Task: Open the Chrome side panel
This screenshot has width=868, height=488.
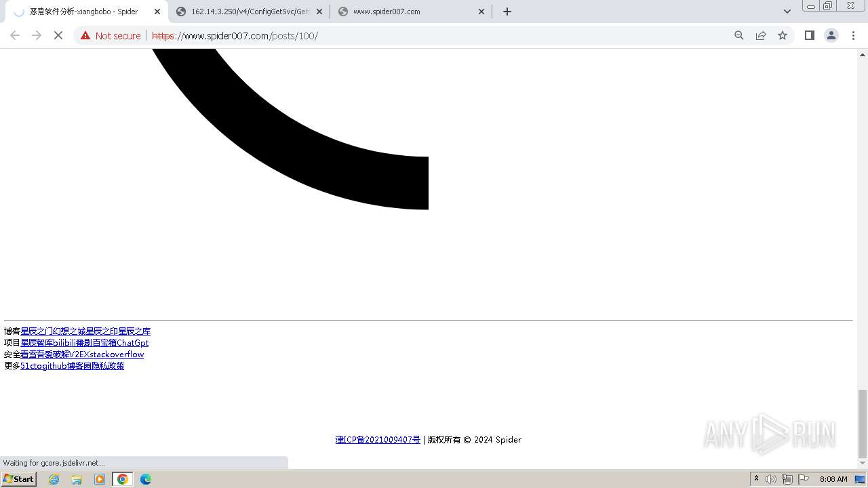Action: (809, 35)
